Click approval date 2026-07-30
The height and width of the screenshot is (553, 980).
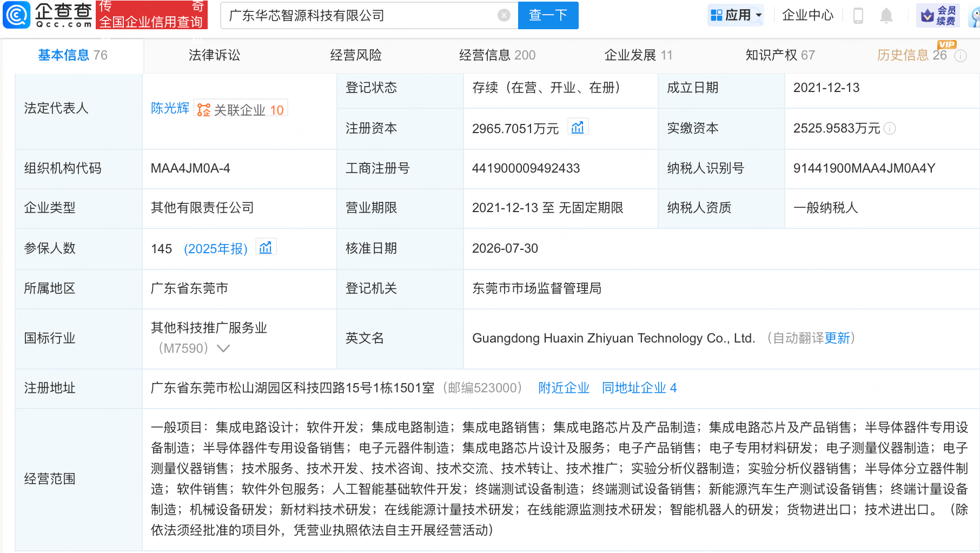point(505,248)
